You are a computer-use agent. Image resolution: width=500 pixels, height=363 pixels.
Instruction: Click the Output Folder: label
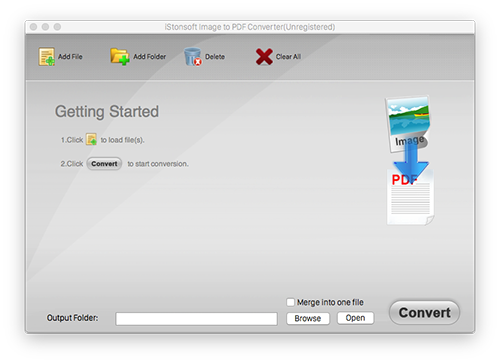(72, 318)
